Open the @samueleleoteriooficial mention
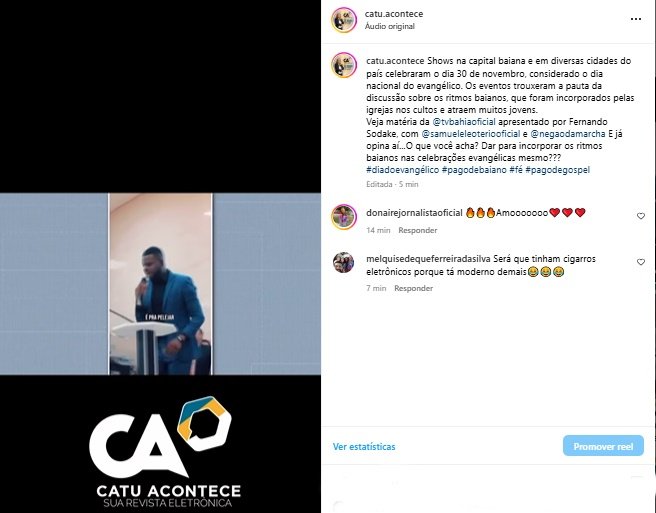Viewport: 656px width, 513px height. [x=471, y=134]
